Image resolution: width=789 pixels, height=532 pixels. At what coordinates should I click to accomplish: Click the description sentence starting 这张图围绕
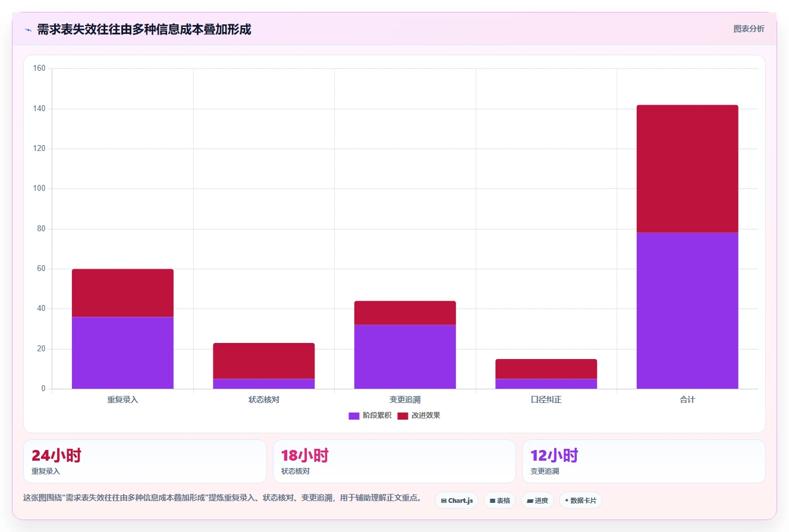[222, 498]
